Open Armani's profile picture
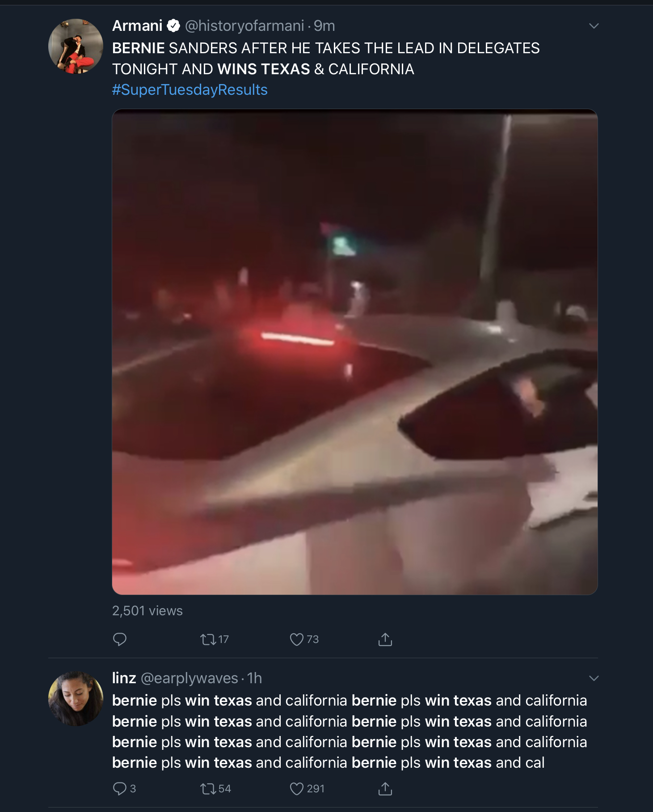 point(76,46)
